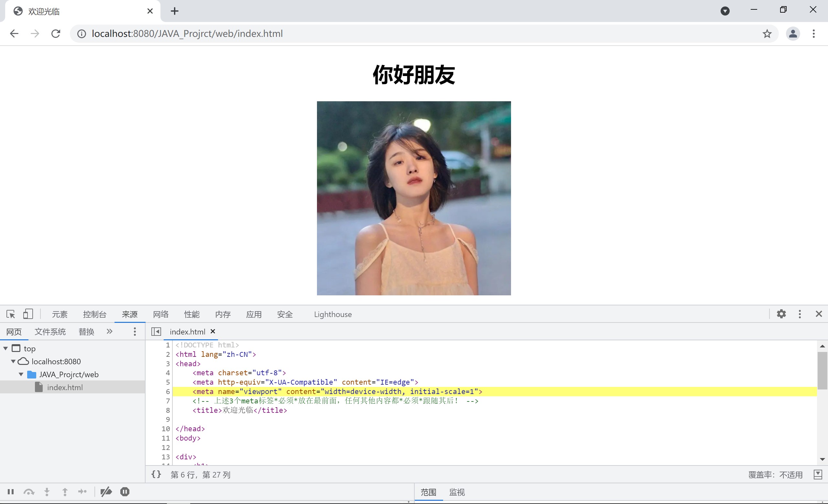The width and height of the screenshot is (828, 504).
Task: Toggle pause on exceptions icon
Action: coord(125,492)
